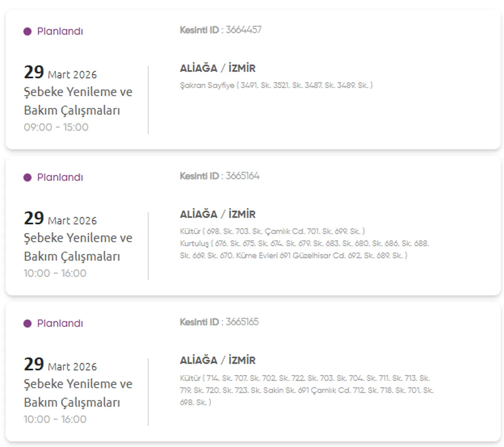504x447 pixels.
Task: Click the purple status dot for outage 3665165
Action: 27,323
